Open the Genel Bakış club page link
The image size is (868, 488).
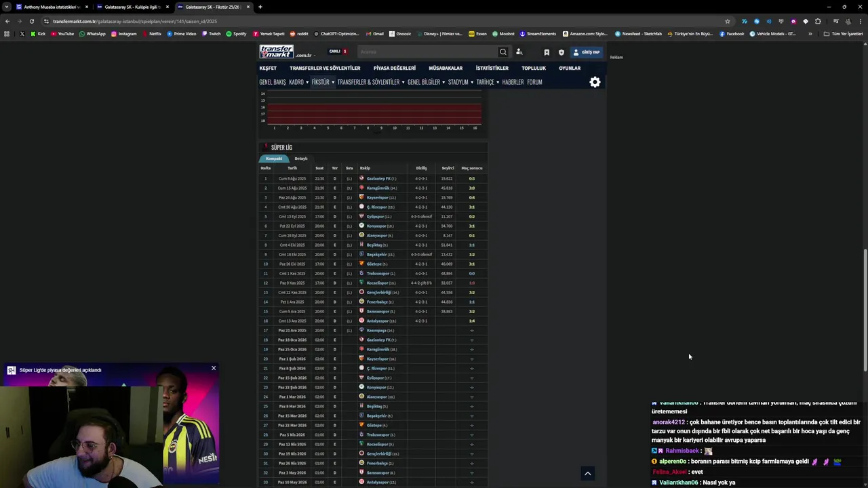[273, 82]
